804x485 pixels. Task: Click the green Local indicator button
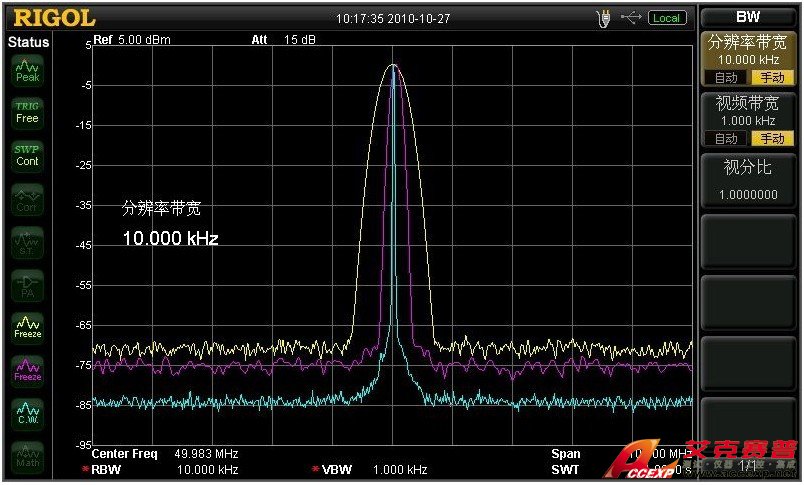(x=666, y=18)
